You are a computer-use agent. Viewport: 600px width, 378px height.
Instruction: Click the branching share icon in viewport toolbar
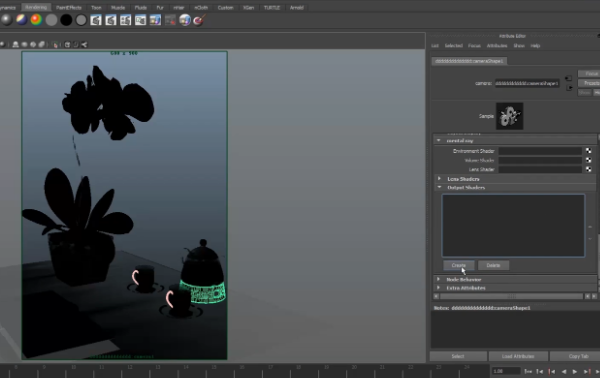84,45
